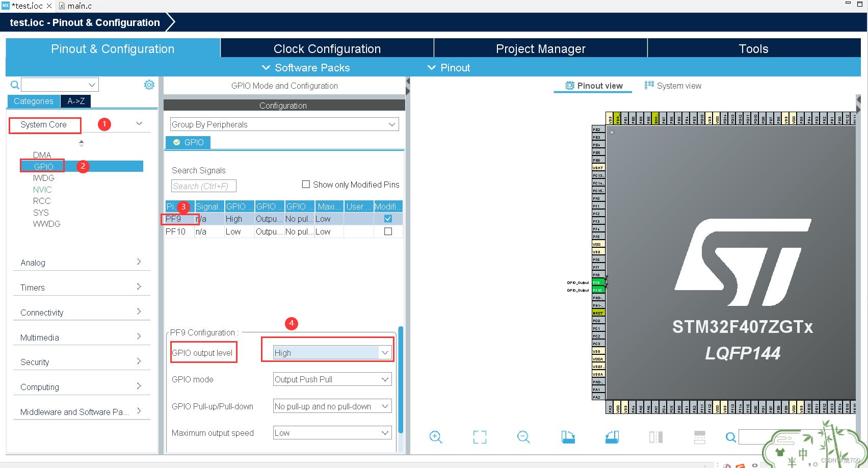Switch to Clock Configuration tab
Image resolution: width=868 pixels, height=468 pixels.
click(x=327, y=48)
